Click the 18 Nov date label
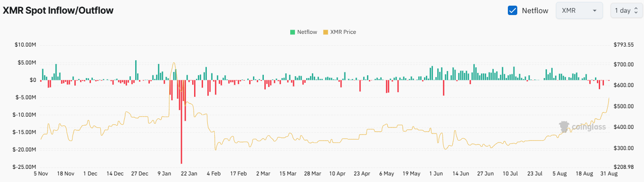 tap(65, 174)
